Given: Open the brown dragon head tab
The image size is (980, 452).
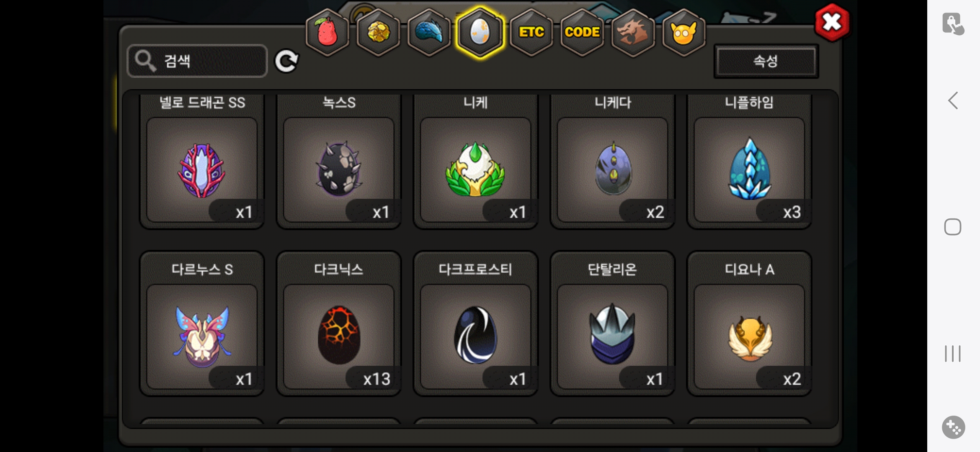Looking at the screenshot, I should [633, 32].
